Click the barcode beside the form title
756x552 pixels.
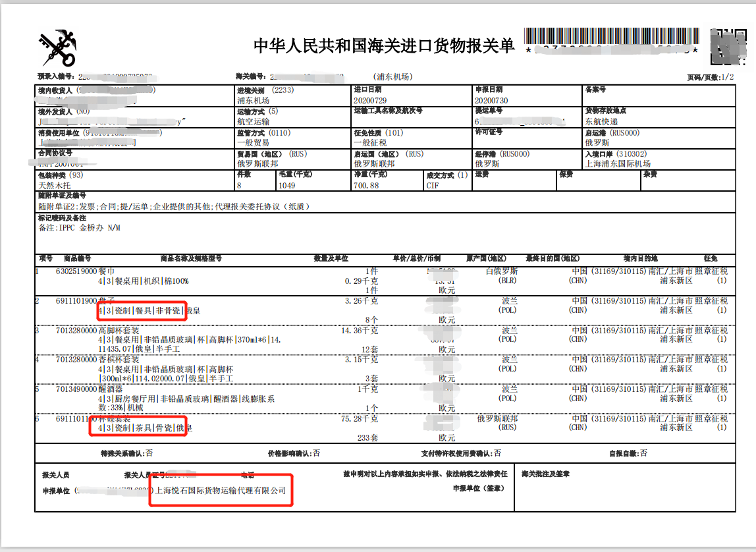611,37
